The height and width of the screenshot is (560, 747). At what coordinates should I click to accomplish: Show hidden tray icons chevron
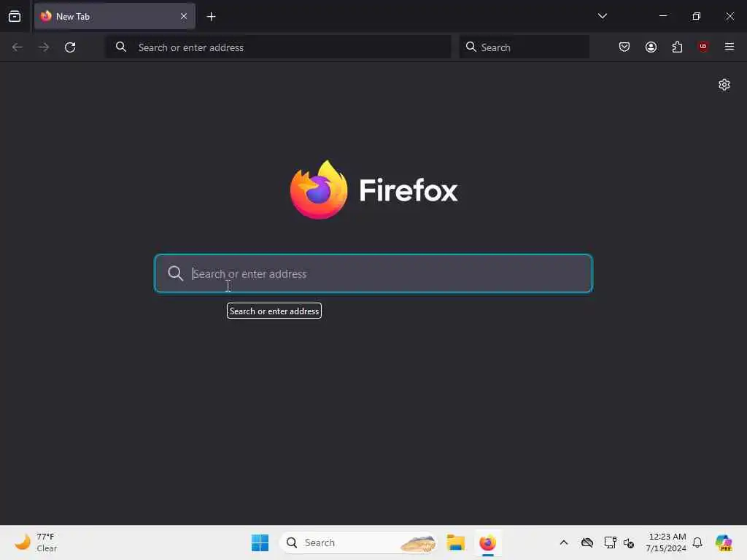(564, 542)
